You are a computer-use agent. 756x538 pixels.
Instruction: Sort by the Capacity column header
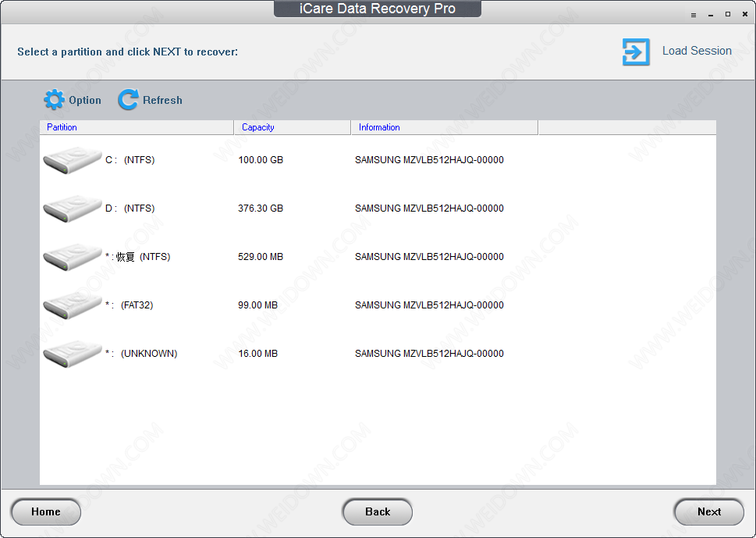coord(293,127)
